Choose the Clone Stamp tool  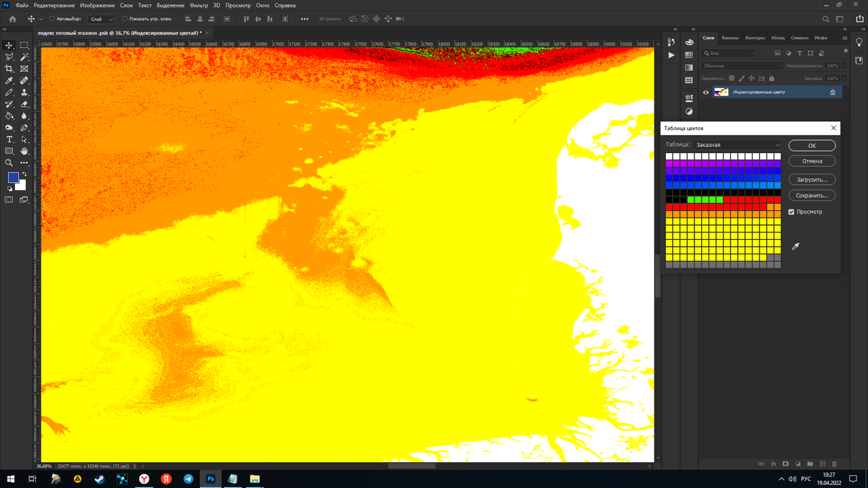(24, 92)
